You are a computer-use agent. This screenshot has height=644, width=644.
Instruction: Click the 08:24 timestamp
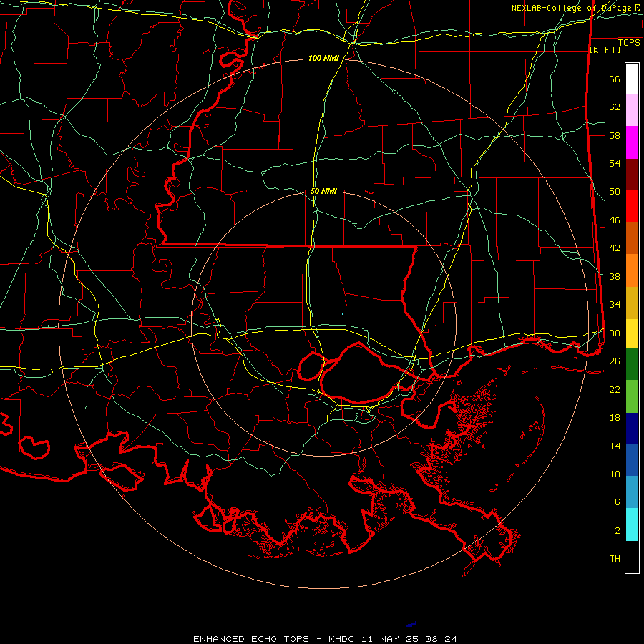click(441, 639)
